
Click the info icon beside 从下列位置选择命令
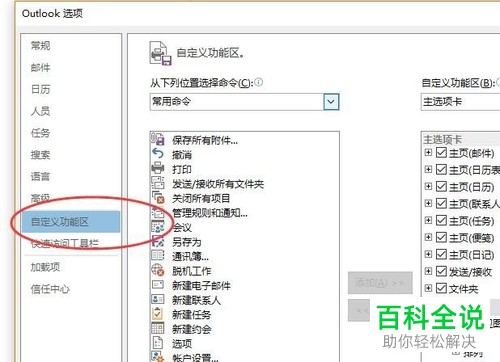259,82
